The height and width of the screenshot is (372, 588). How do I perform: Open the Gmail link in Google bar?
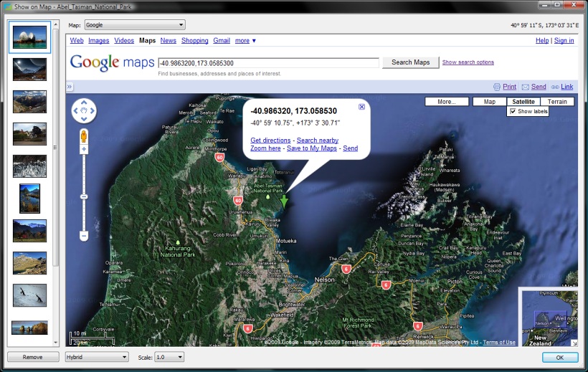222,41
